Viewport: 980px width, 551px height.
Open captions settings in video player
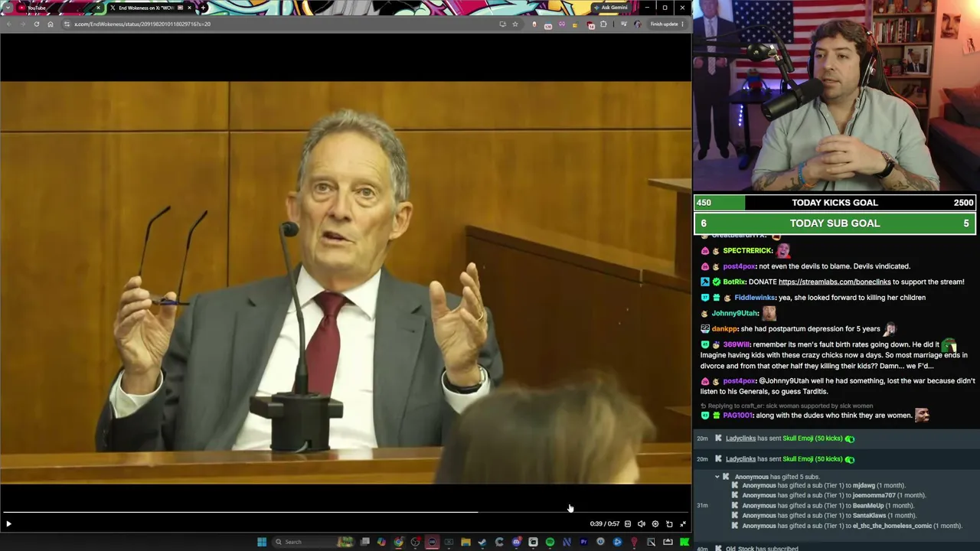click(x=628, y=524)
